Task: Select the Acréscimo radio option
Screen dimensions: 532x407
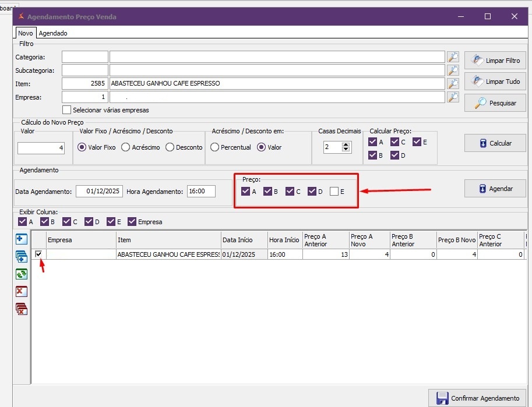Action: coord(125,147)
